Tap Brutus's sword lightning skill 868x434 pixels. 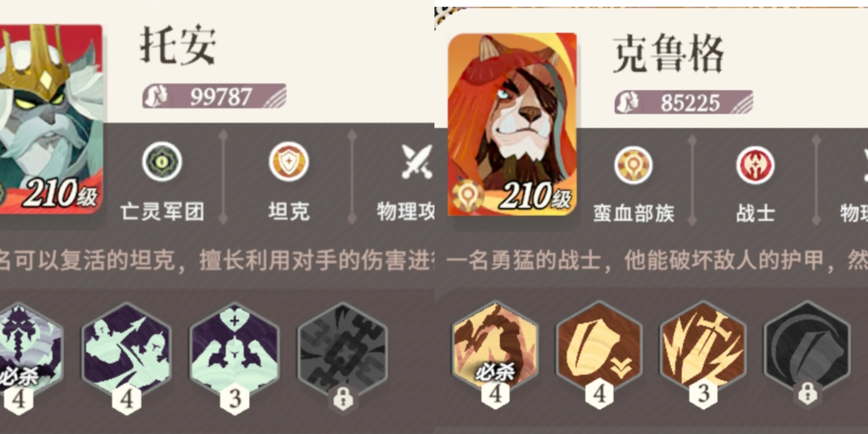[703, 345]
